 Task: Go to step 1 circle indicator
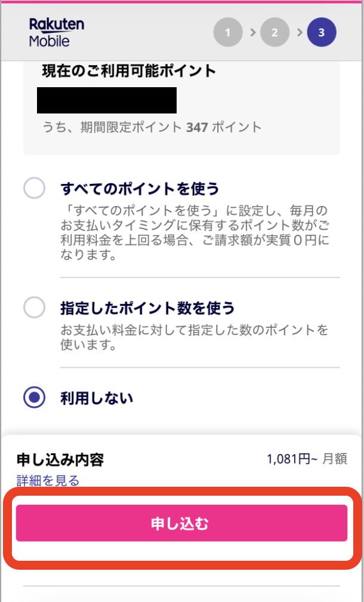coord(228,32)
